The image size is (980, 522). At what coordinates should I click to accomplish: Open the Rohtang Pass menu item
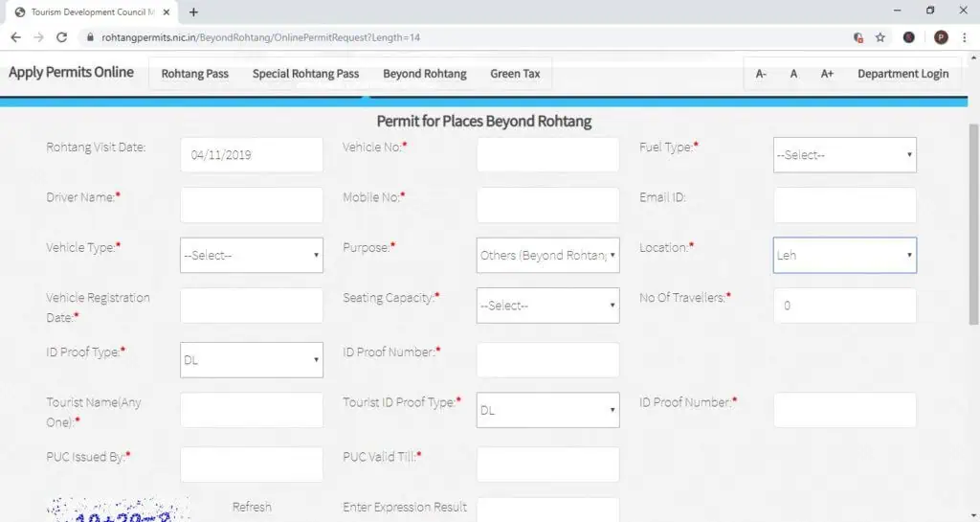195,74
